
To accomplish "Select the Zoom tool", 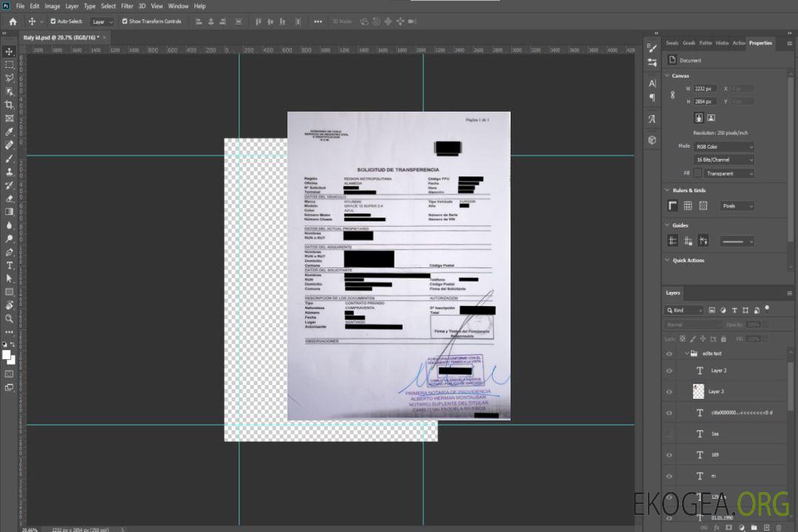I will [x=9, y=318].
